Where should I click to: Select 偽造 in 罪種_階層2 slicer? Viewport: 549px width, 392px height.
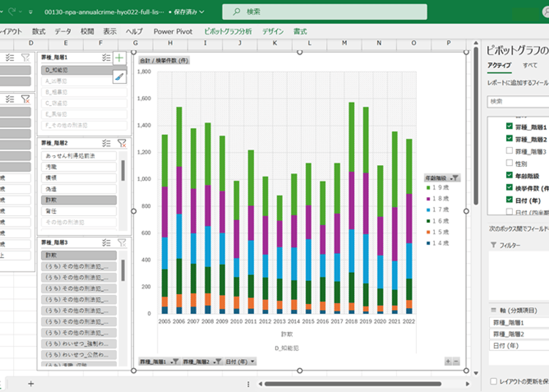[79, 189]
